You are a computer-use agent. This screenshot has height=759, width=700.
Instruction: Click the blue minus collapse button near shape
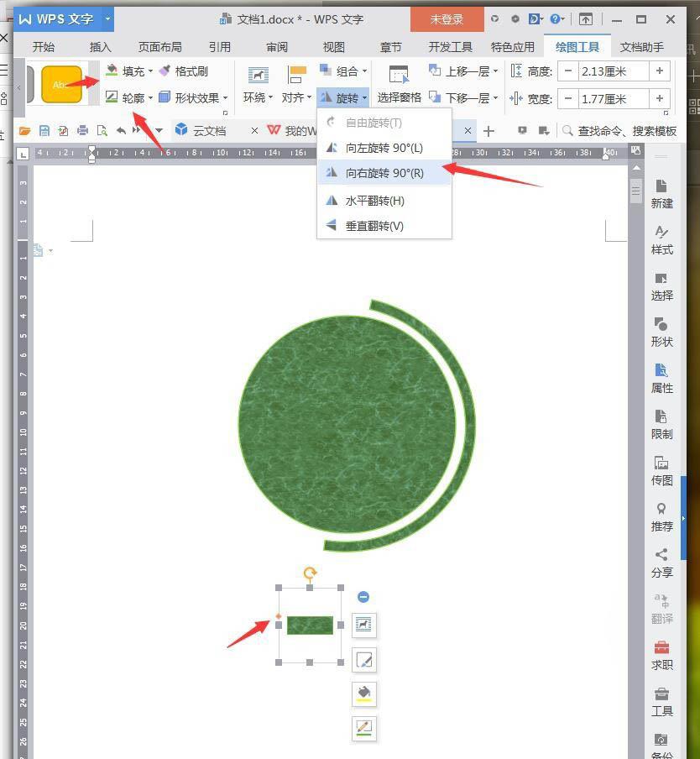click(363, 597)
